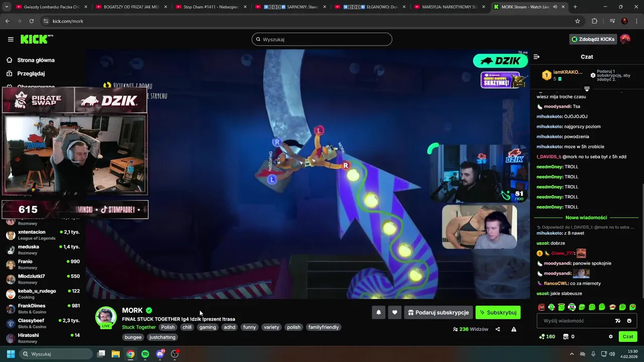Open kebab_u_rudego channel in sidebar
This screenshot has width=644, height=362.
43,294
